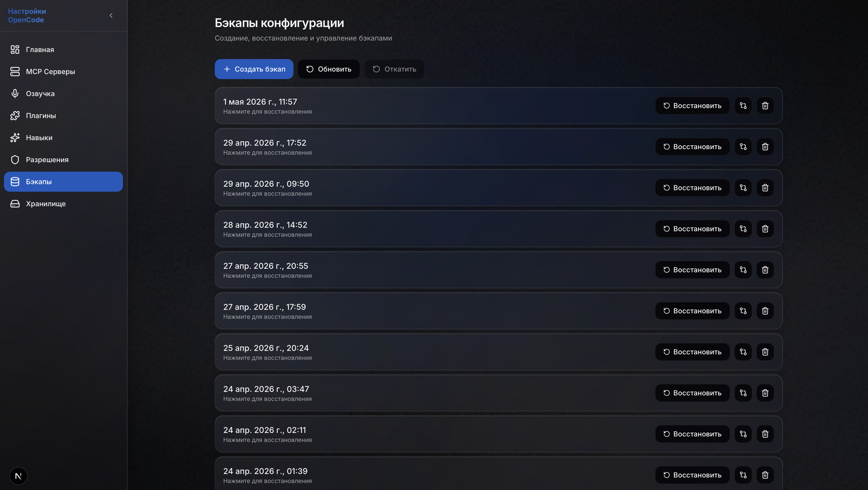
Task: Open the Плагины section
Action: pos(63,116)
